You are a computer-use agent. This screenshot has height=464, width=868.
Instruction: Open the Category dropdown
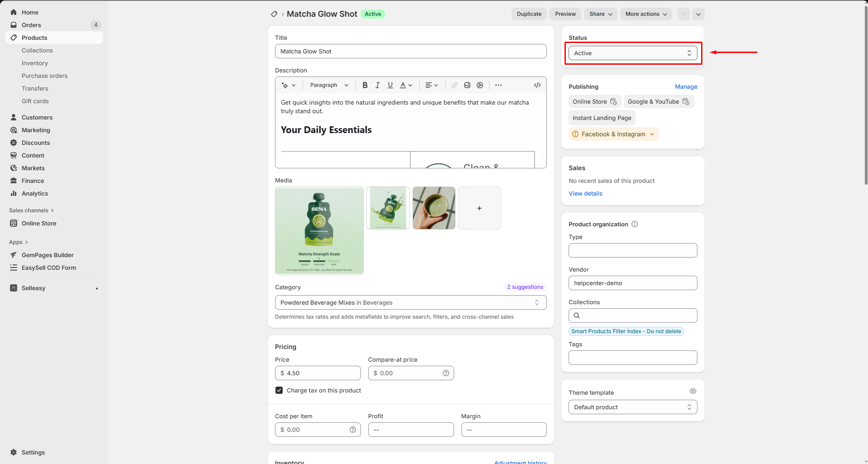pyautogui.click(x=410, y=302)
